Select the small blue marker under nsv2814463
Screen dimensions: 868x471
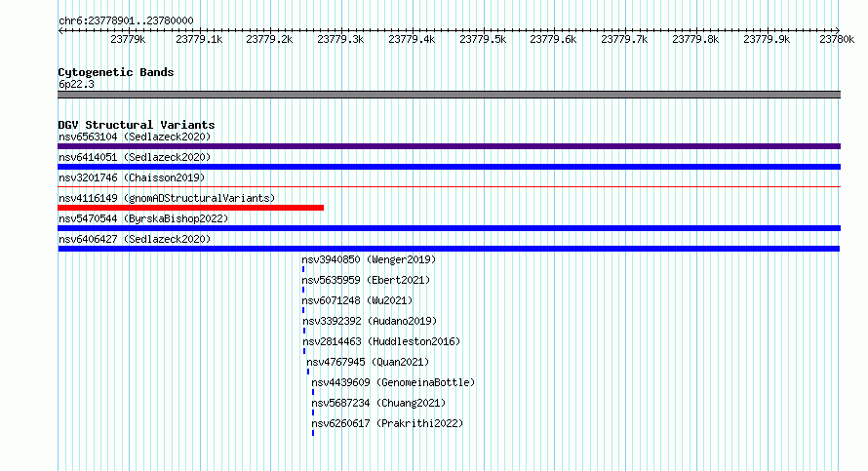coord(304,351)
